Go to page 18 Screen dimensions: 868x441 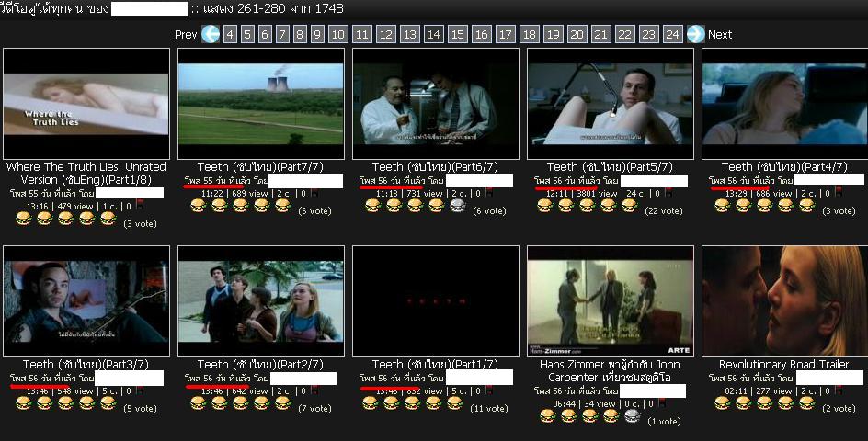[530, 34]
